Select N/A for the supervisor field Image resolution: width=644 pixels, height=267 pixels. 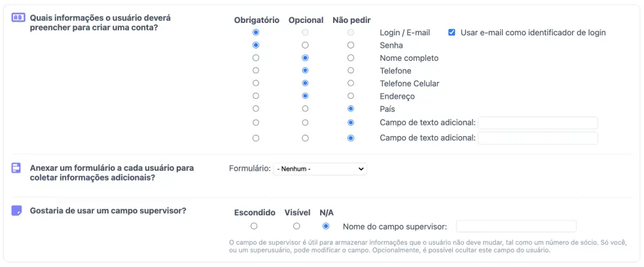point(326,226)
